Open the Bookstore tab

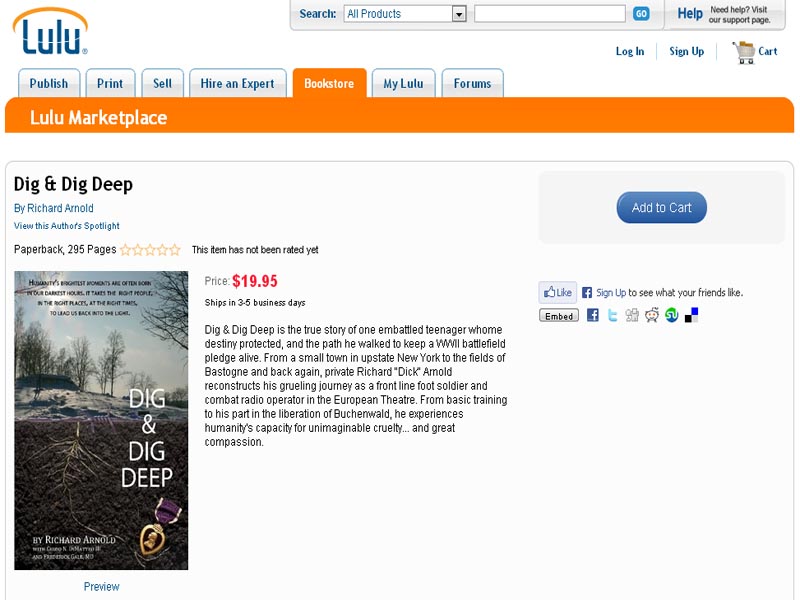[329, 83]
